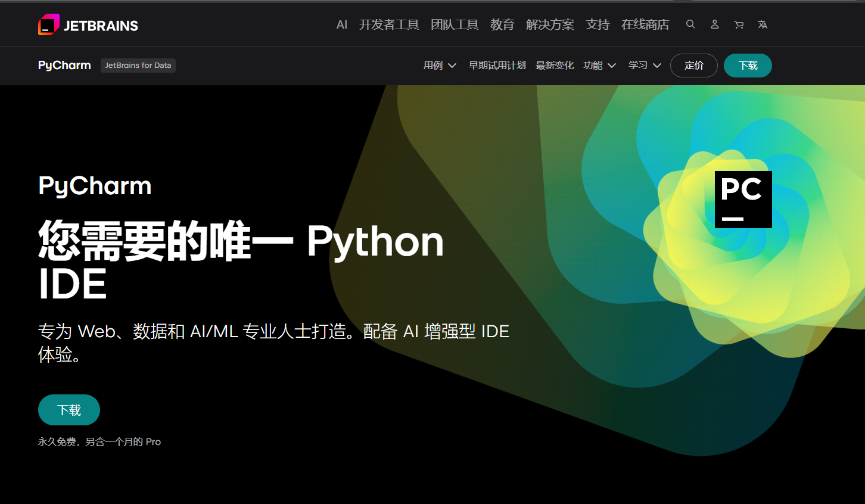
Task: Open the 支持 menu
Action: coord(598,24)
